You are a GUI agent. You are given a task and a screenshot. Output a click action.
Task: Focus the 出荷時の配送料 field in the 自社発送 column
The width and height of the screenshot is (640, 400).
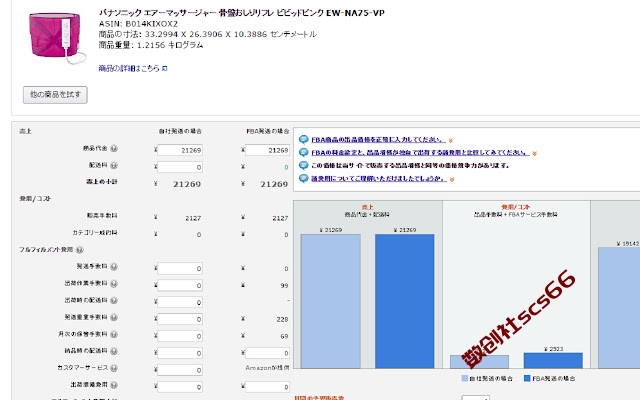180,302
